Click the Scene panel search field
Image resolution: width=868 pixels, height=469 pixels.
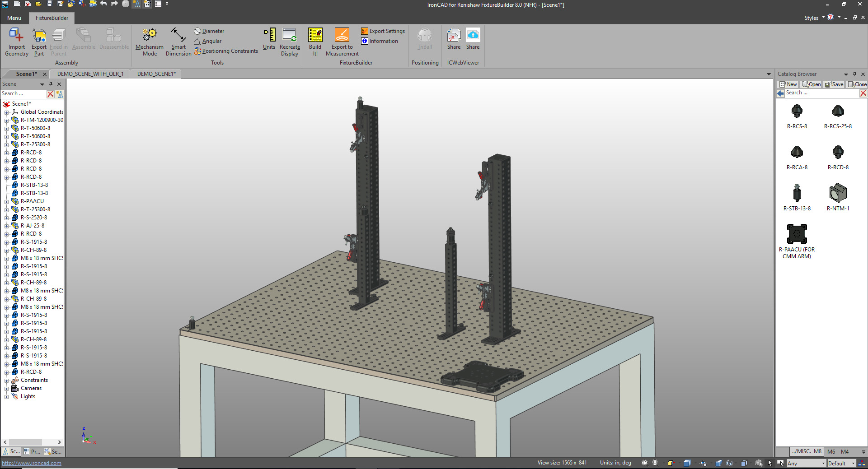point(23,94)
